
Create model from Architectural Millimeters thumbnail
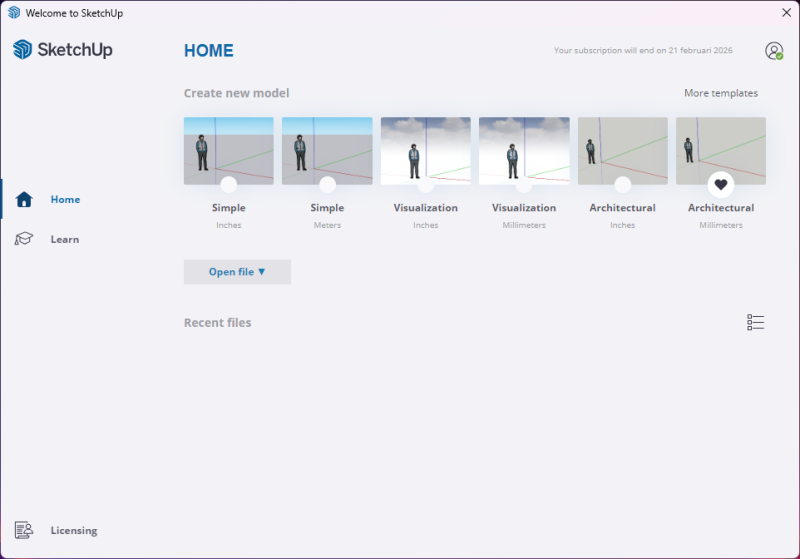coord(721,148)
